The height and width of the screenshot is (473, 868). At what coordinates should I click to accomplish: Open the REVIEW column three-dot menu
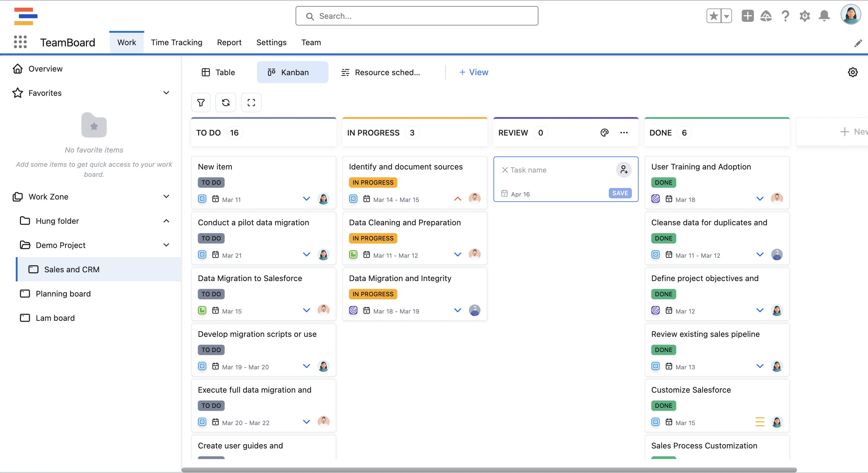pyautogui.click(x=624, y=133)
